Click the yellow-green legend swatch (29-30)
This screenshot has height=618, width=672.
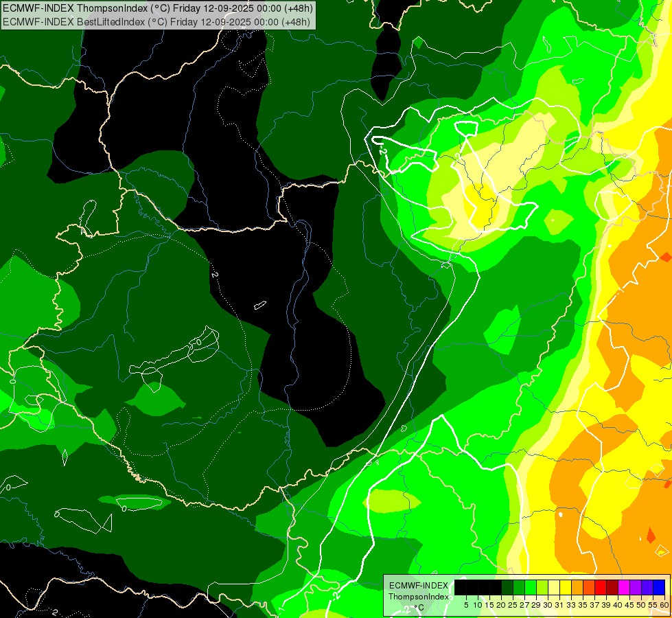tap(542, 587)
